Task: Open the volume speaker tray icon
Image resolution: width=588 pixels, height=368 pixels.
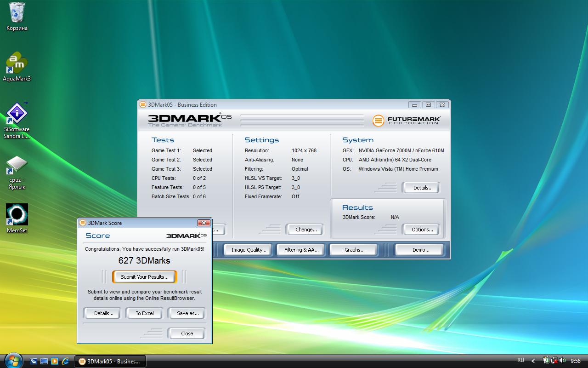Action: [562, 361]
